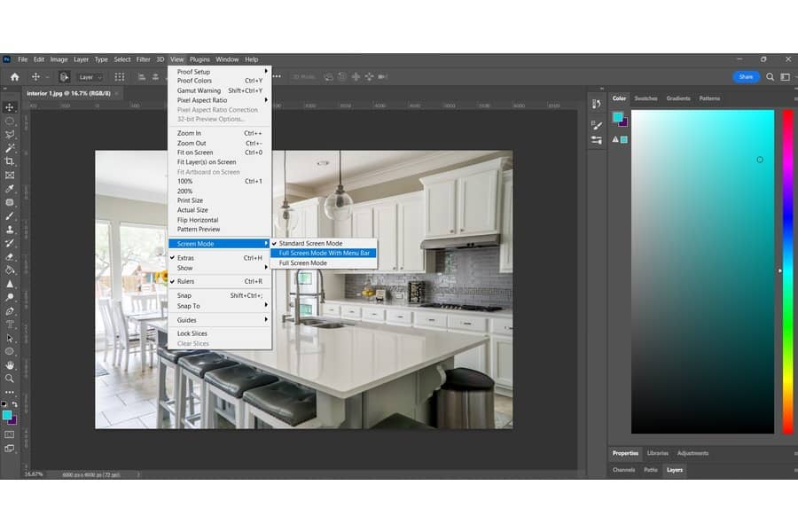Select the Horizontal Type tool
Screen dimensions: 798x532
10,325
